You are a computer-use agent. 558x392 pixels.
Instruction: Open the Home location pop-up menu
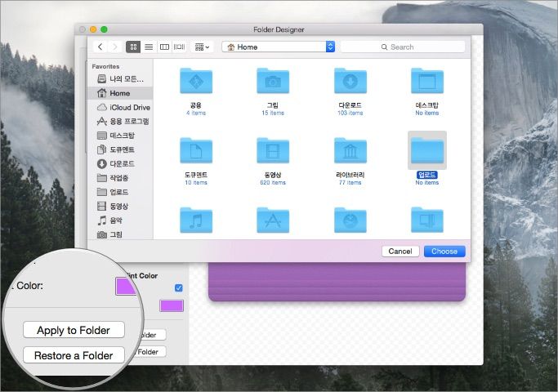(279, 47)
